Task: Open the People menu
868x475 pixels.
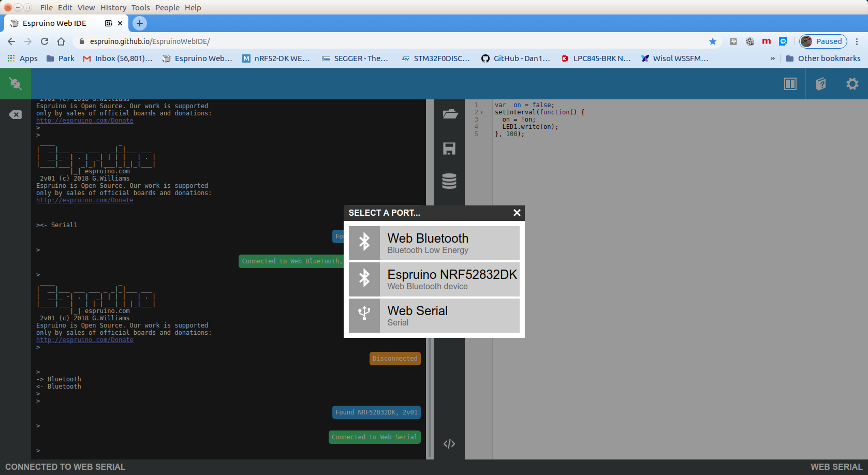Action: [x=168, y=8]
